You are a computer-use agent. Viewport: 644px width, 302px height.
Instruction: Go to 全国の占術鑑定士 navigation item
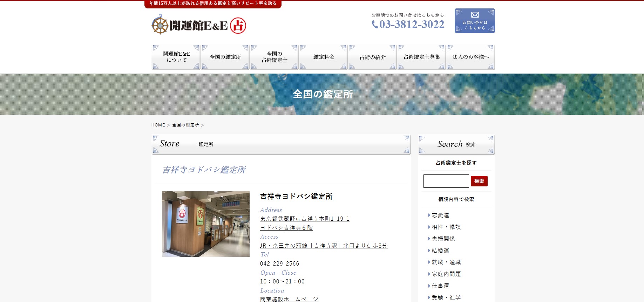tap(274, 57)
